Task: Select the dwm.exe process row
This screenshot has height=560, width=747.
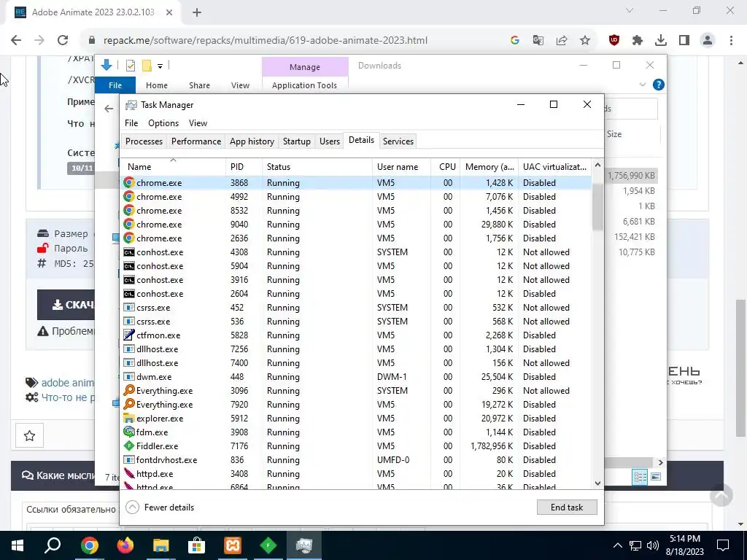Action: [x=356, y=377]
